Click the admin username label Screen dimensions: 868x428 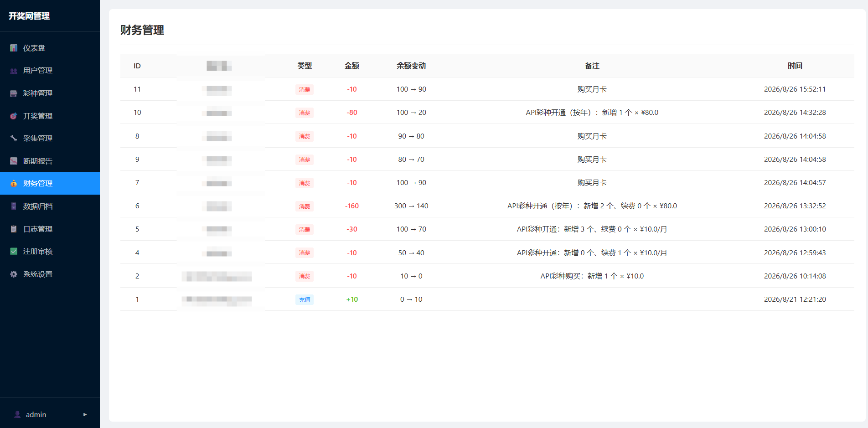point(36,414)
